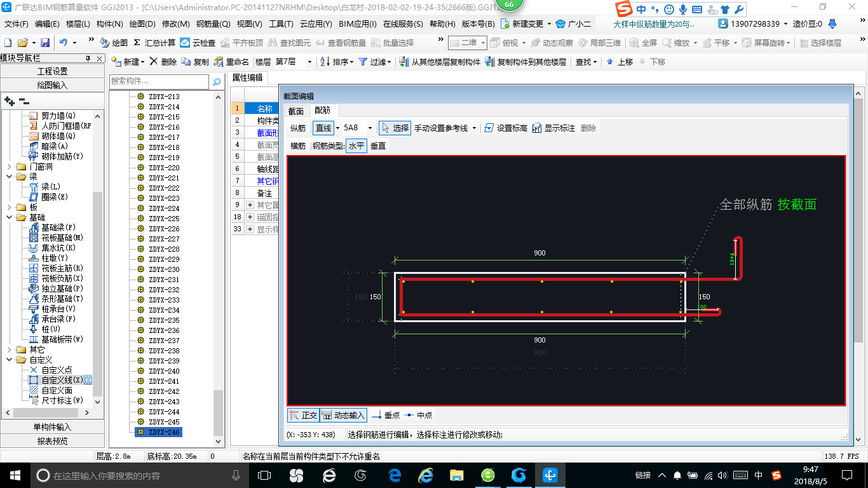The width and height of the screenshot is (868, 488).
Task: Click the 搜索构件 search input field
Action: (x=159, y=81)
